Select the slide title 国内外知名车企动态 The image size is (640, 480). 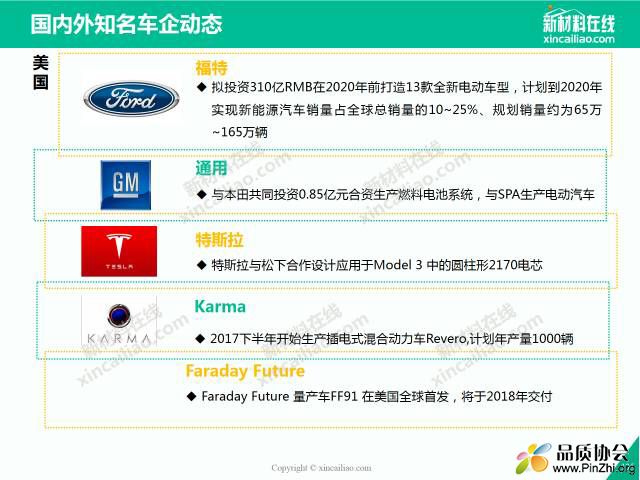tap(127, 23)
